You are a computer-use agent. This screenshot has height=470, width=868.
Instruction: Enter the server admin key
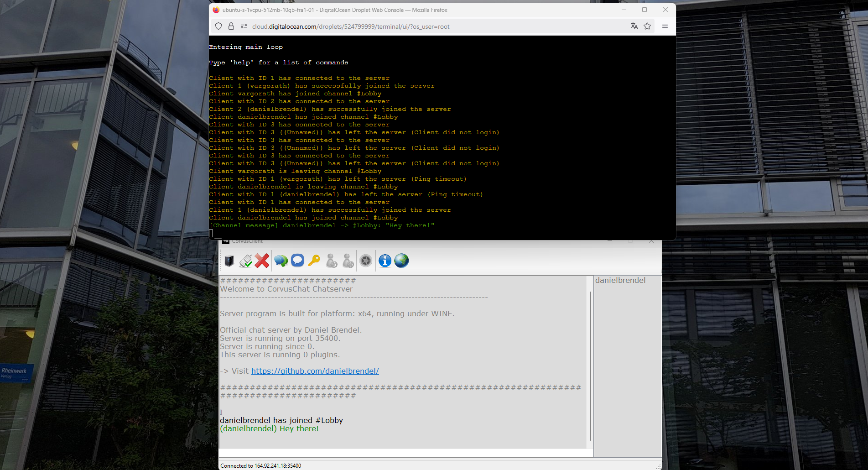point(314,261)
